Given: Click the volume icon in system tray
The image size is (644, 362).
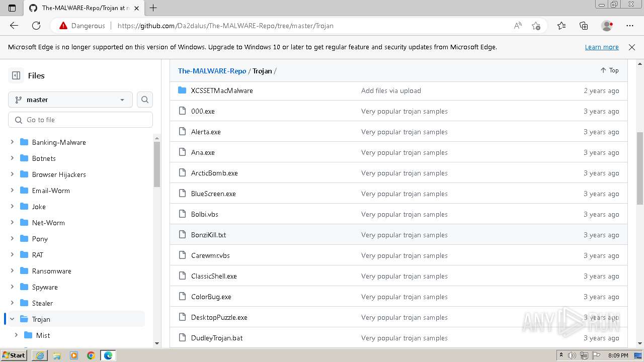Looking at the screenshot, I should point(572,355).
